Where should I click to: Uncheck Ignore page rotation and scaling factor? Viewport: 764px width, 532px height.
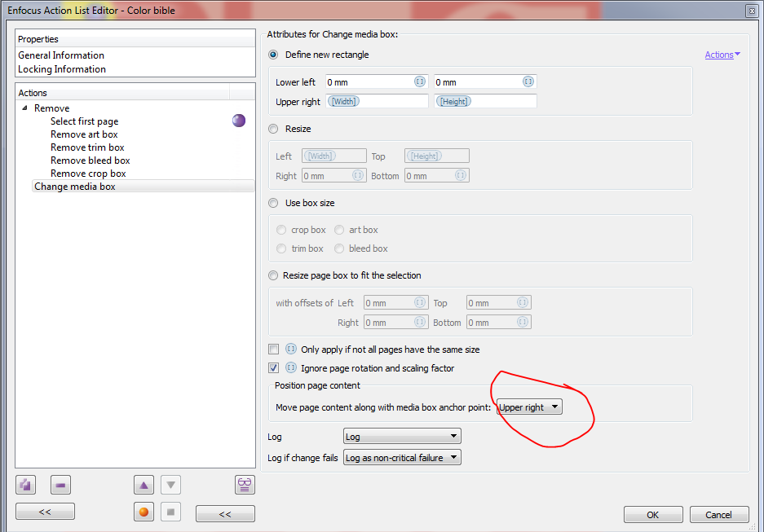pyautogui.click(x=274, y=367)
